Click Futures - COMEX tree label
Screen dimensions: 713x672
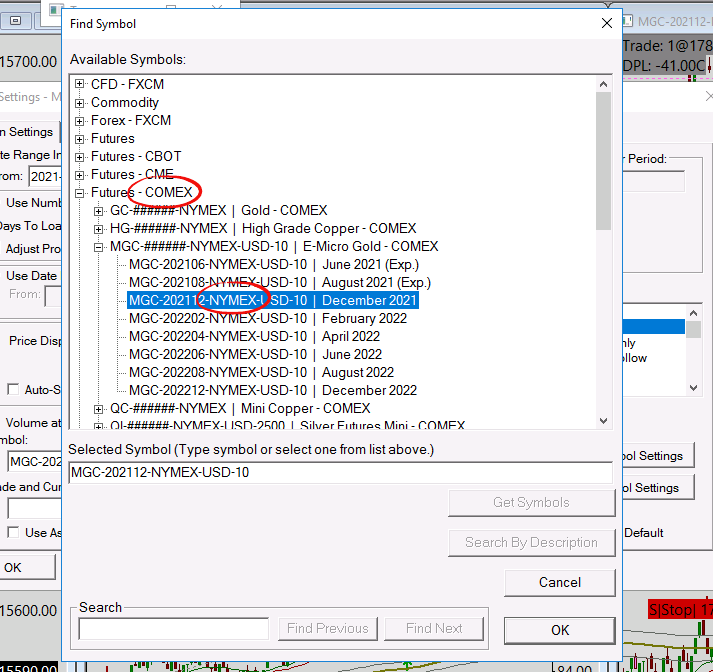[142, 192]
